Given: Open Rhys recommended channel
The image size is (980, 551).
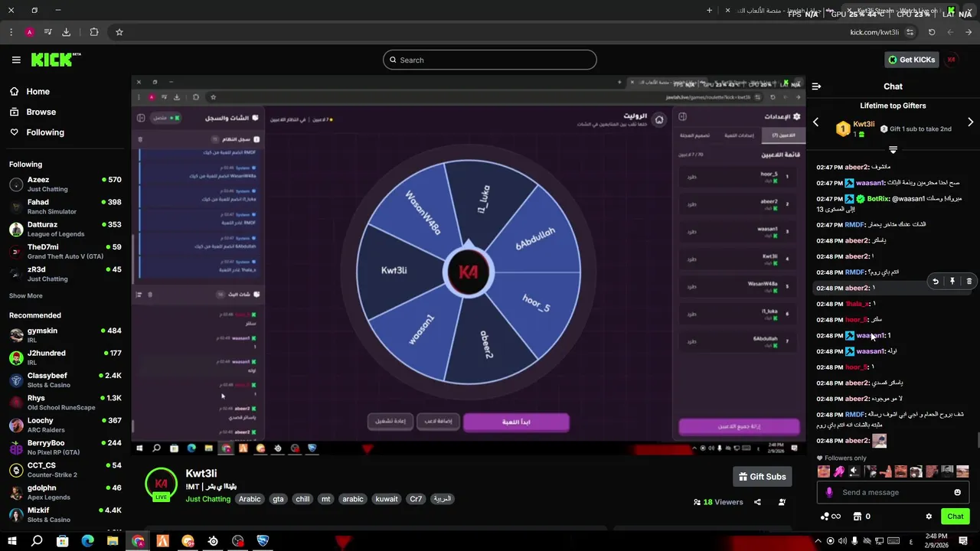Looking at the screenshot, I should pos(65,403).
